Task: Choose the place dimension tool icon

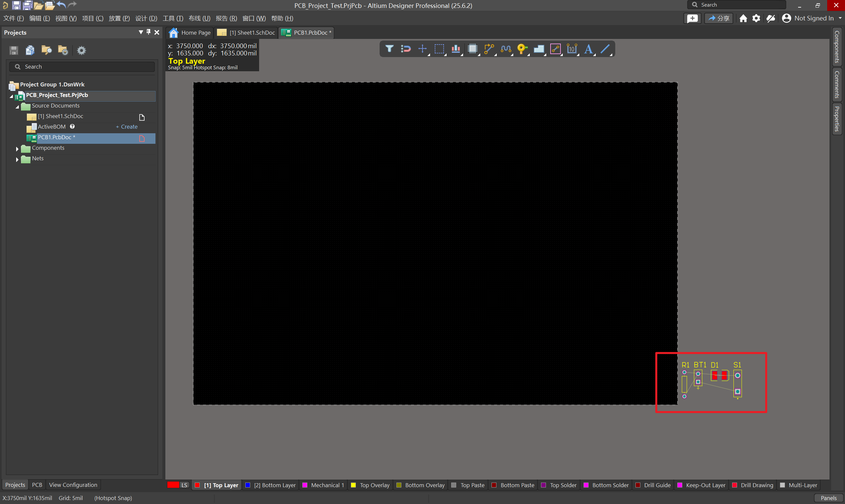Action: pyautogui.click(x=572, y=49)
